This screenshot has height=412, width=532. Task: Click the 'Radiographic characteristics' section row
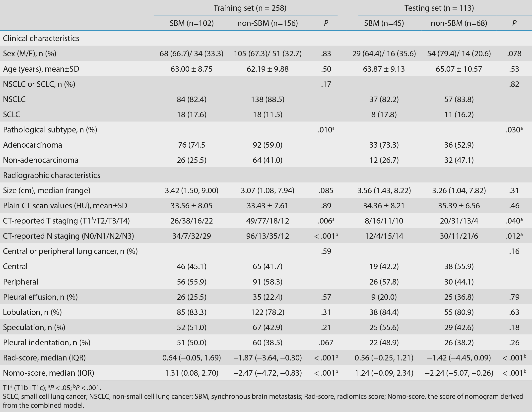(266, 175)
